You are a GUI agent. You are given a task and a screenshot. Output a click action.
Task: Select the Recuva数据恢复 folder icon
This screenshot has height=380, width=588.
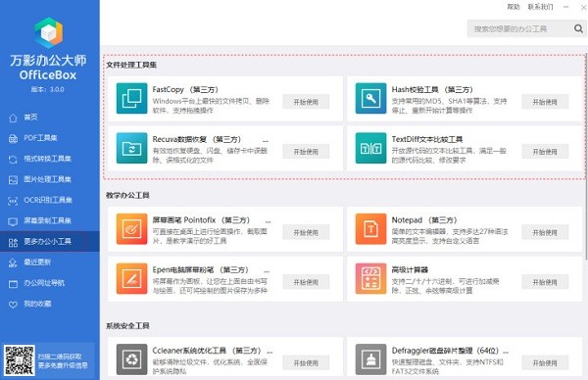tap(131, 148)
